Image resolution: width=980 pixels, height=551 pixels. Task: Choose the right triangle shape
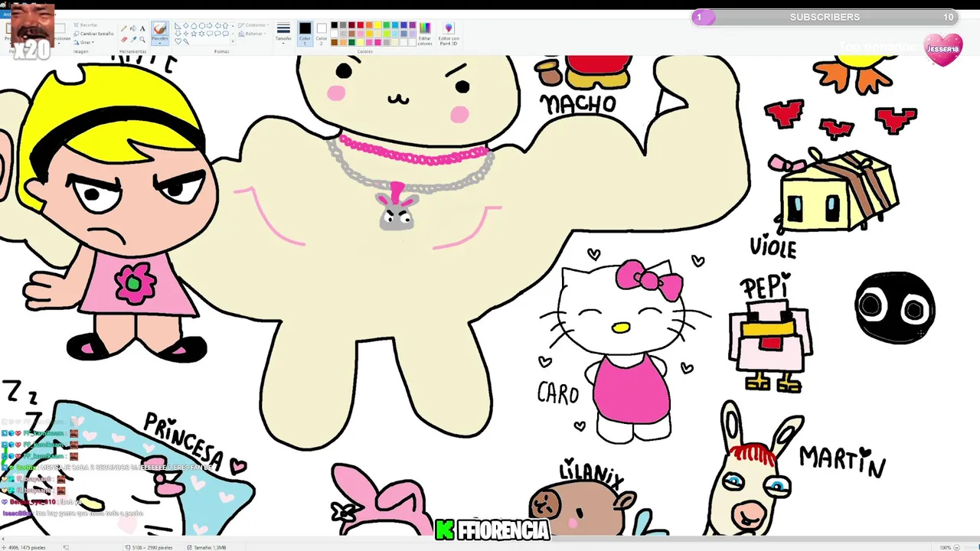point(178,25)
